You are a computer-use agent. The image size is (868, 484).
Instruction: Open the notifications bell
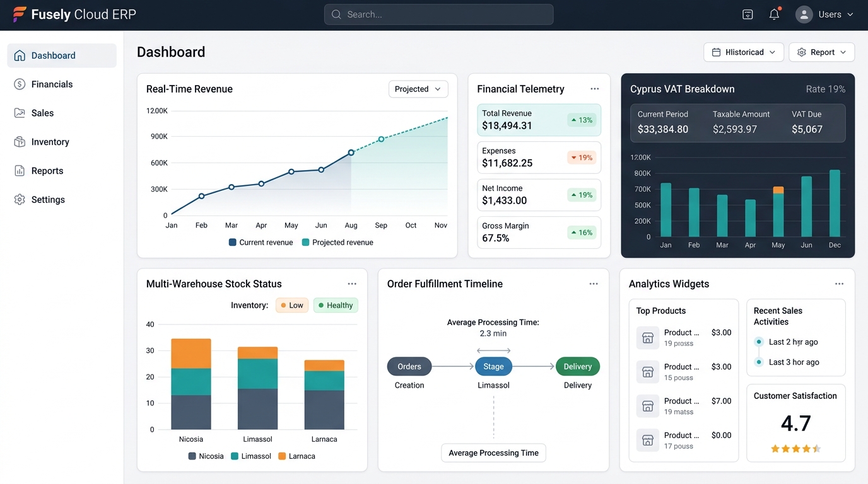click(x=775, y=14)
